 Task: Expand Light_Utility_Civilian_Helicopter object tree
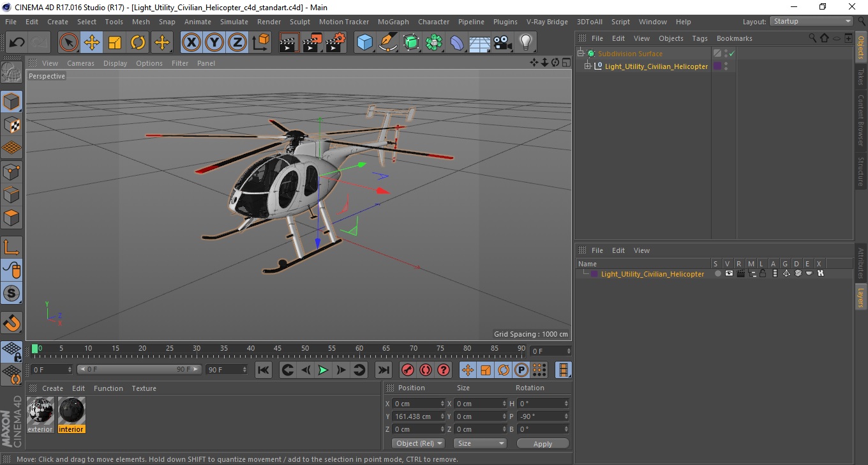point(588,66)
